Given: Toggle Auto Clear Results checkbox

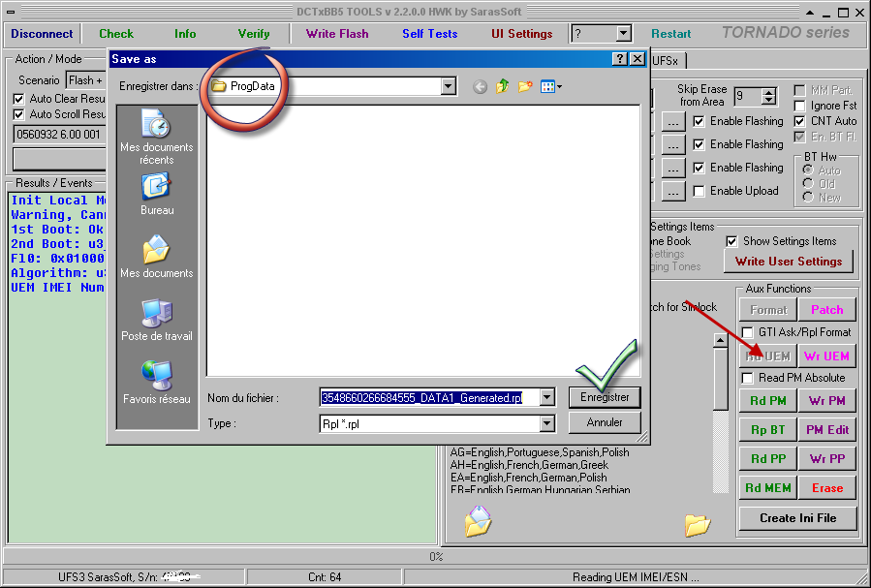Looking at the screenshot, I should click(18, 99).
